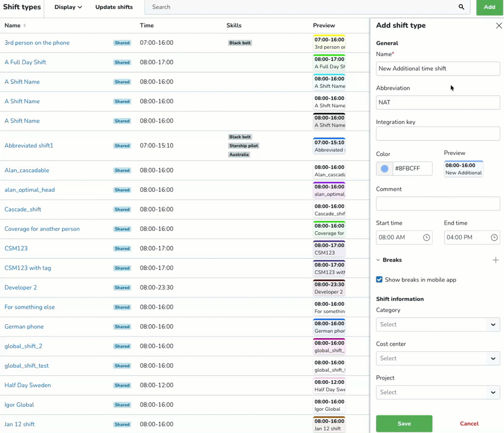
Task: Open Cascade_shift
Action: tap(23, 209)
